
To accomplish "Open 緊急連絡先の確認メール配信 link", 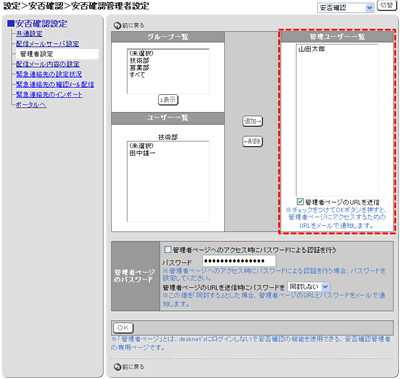I will 55,84.
